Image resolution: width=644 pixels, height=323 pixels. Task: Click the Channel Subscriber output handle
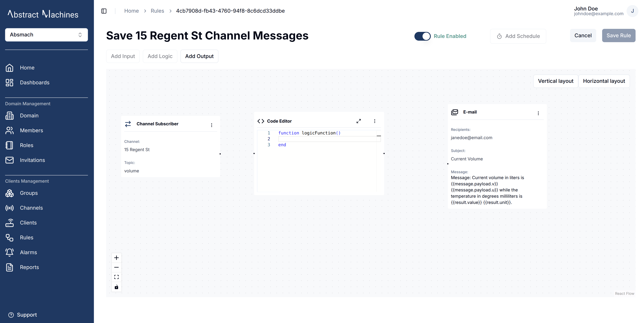pos(220,154)
